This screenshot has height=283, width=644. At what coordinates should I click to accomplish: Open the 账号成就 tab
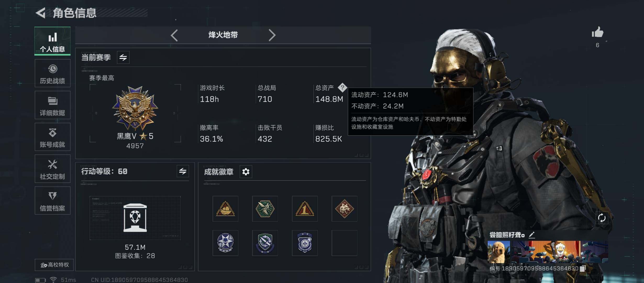coord(53,137)
